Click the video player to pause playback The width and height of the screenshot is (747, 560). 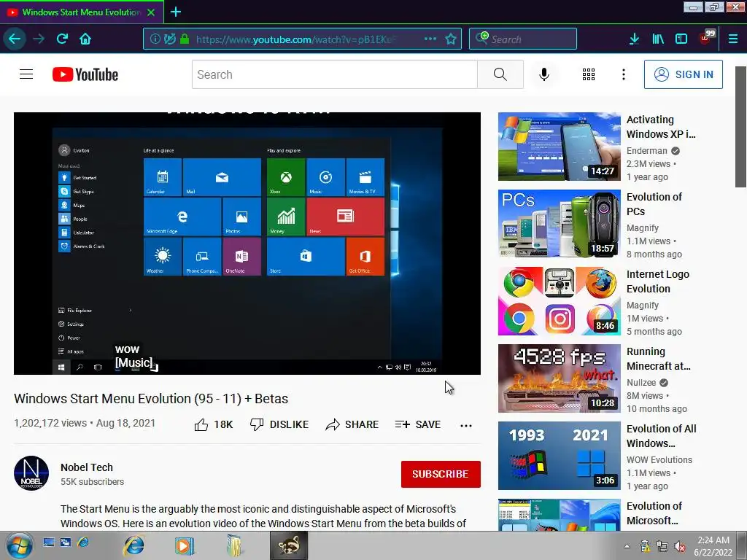click(247, 244)
